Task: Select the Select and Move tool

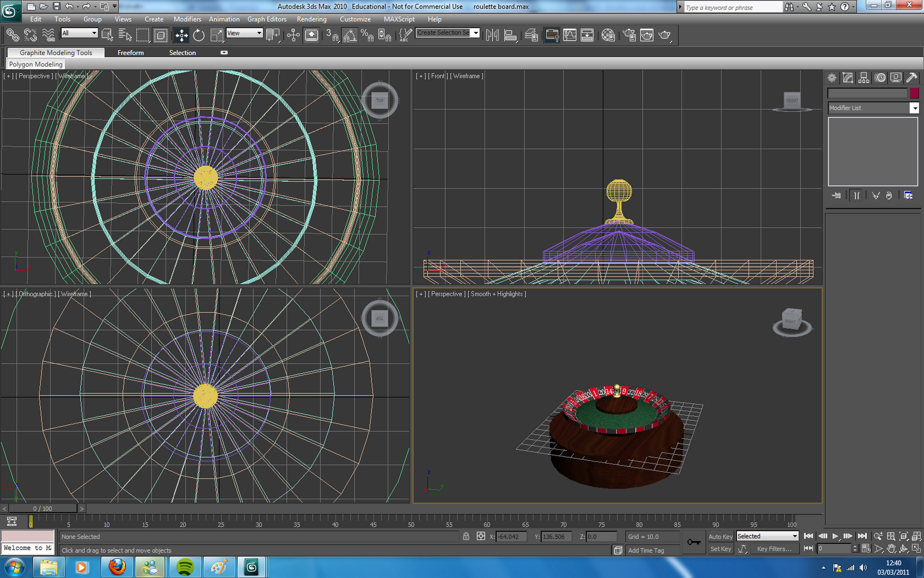Action: coord(181,35)
